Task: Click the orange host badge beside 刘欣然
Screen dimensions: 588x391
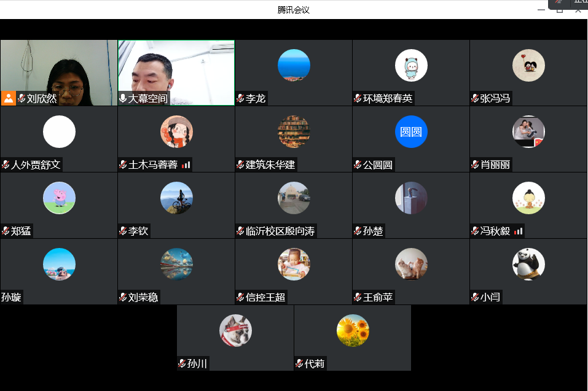Action: [8, 98]
